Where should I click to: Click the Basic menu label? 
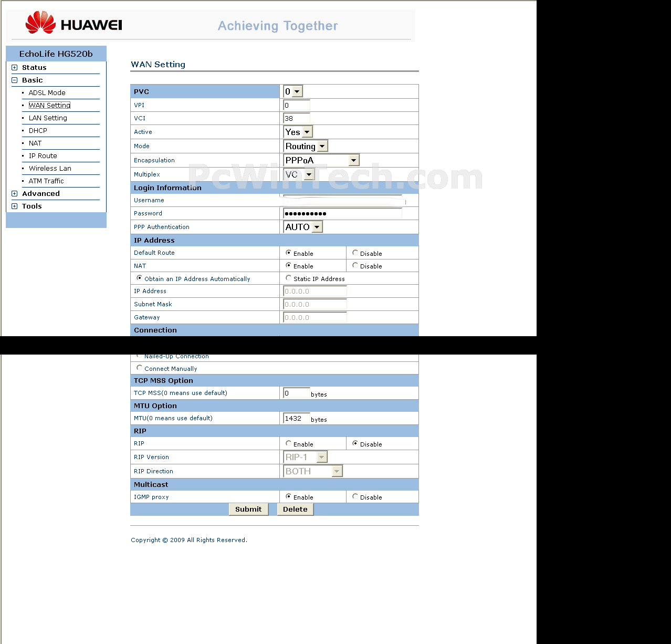(33, 80)
